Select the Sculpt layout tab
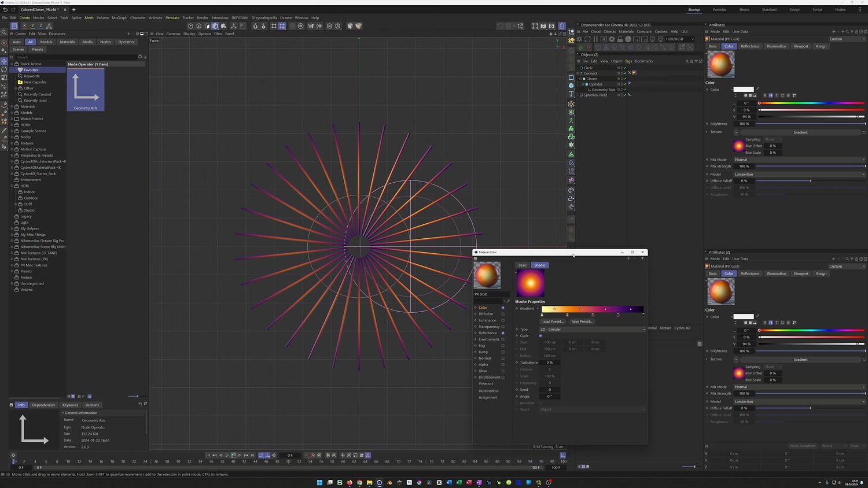Screen dimensions: 868x488 point(795,10)
